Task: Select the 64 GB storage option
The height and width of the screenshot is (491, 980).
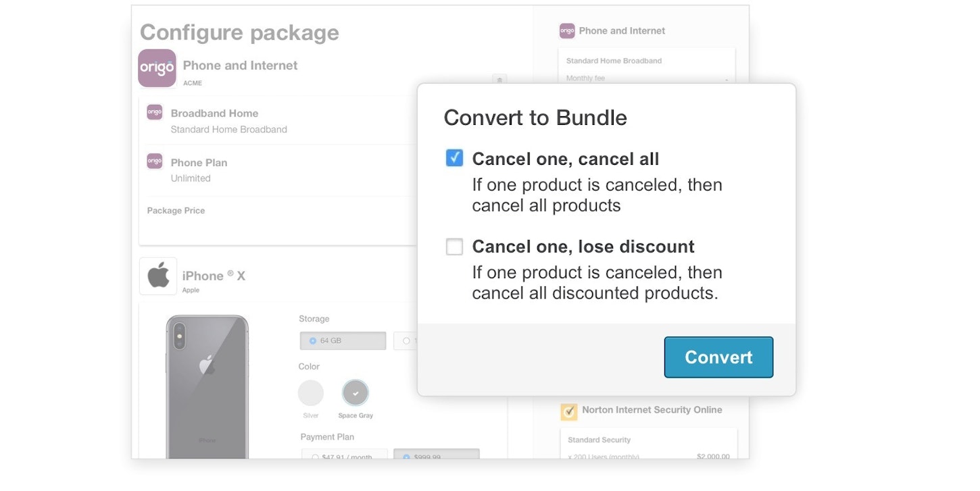Action: [x=343, y=341]
